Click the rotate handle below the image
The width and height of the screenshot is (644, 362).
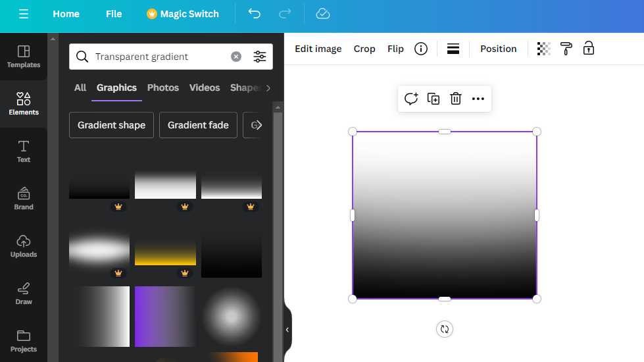coord(445,329)
